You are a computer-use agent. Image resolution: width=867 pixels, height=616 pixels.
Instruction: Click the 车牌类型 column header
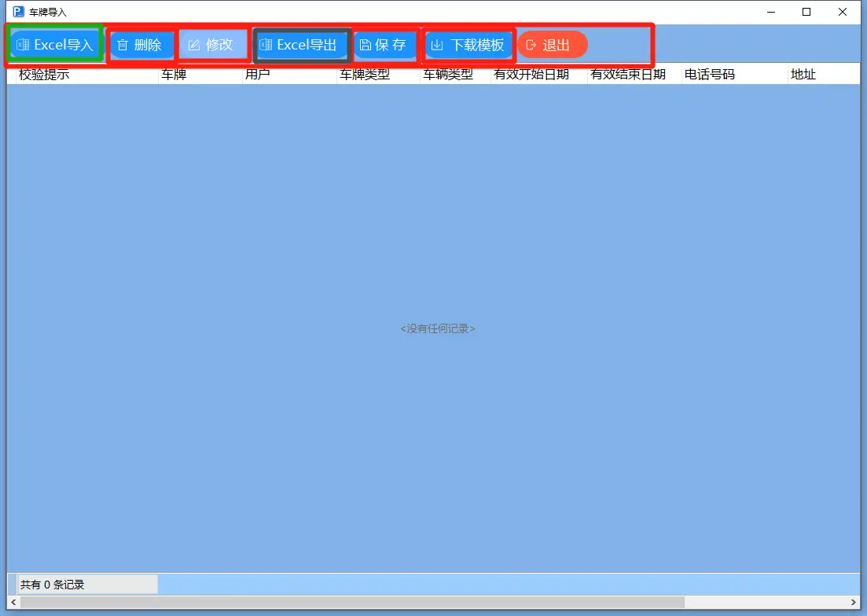pyautogui.click(x=365, y=75)
